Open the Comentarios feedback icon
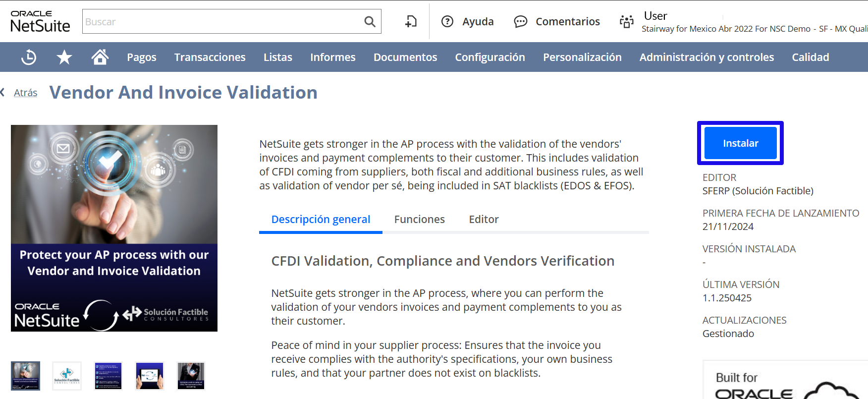Image resolution: width=868 pixels, height=399 pixels. tap(521, 22)
